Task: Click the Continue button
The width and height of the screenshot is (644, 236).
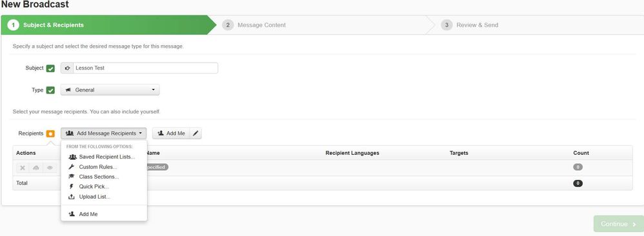Action: pos(619,224)
